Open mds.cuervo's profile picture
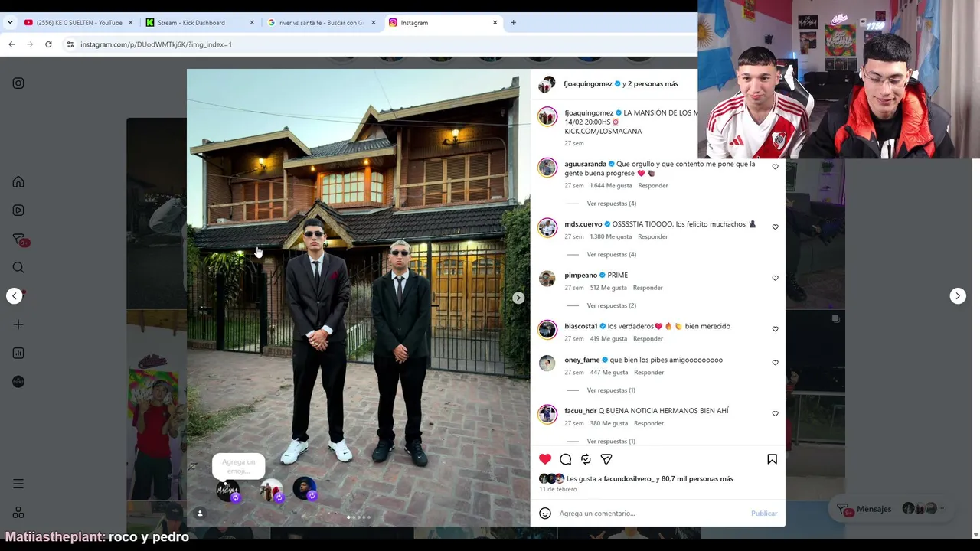Screen dimensions: 980x551 pyautogui.click(x=547, y=228)
